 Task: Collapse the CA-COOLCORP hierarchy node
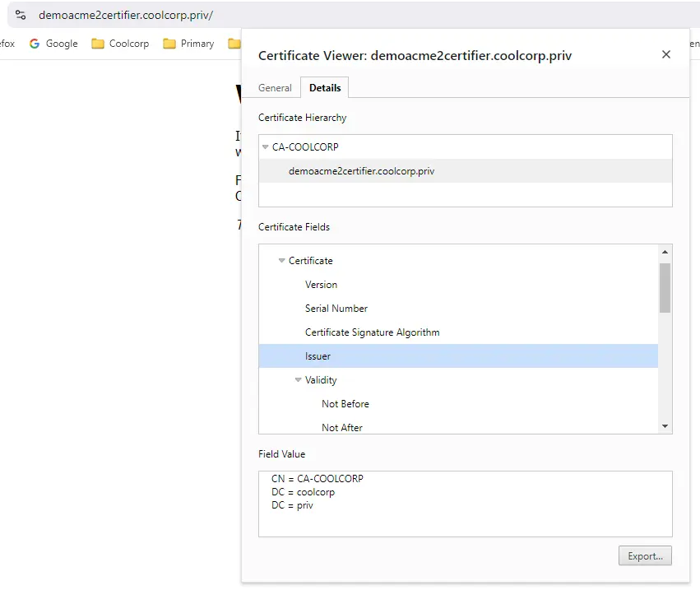tap(266, 147)
